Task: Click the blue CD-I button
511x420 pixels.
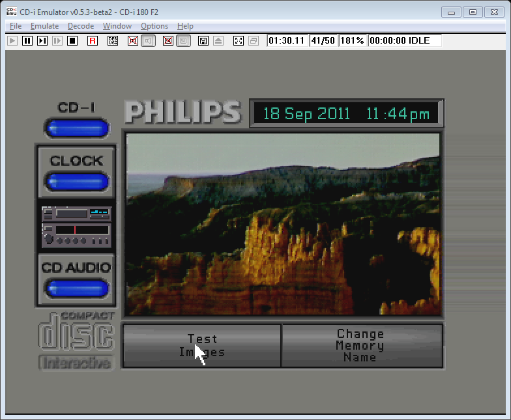Action: (x=77, y=128)
